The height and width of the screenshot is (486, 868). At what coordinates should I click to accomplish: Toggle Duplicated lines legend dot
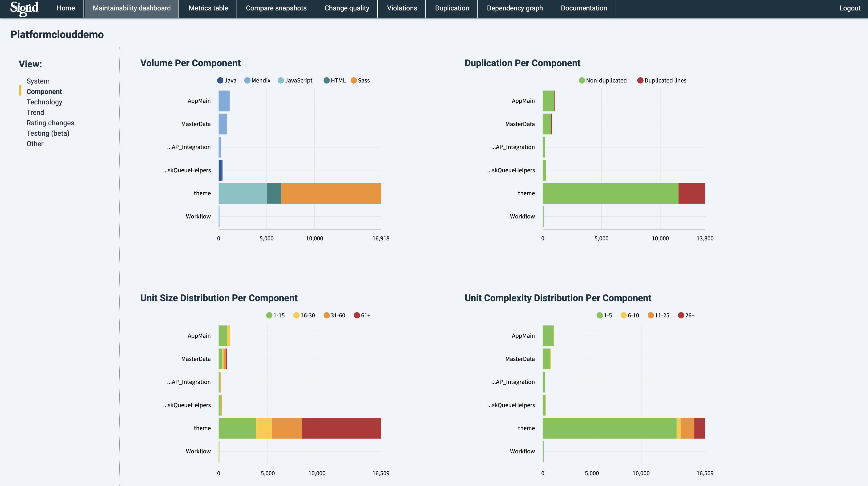tap(640, 81)
